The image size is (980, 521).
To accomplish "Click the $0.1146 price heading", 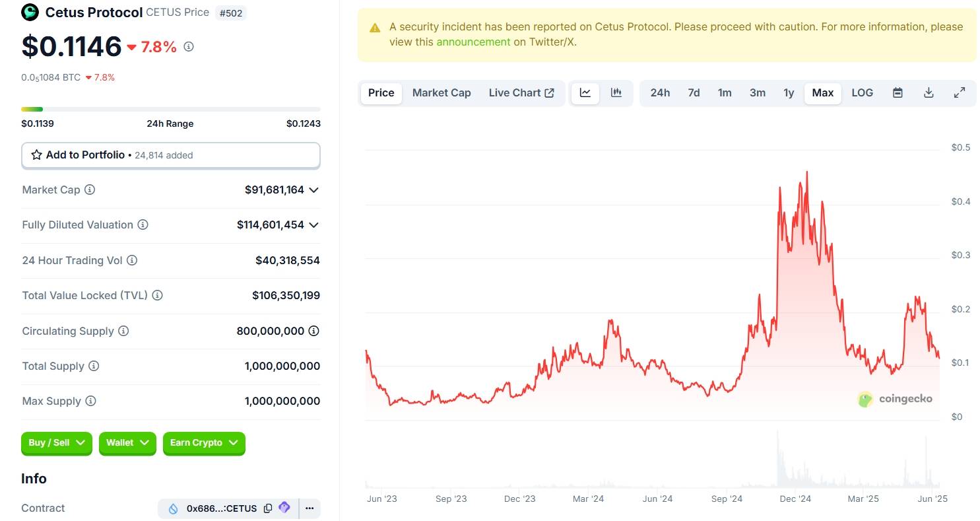I will pos(72,46).
